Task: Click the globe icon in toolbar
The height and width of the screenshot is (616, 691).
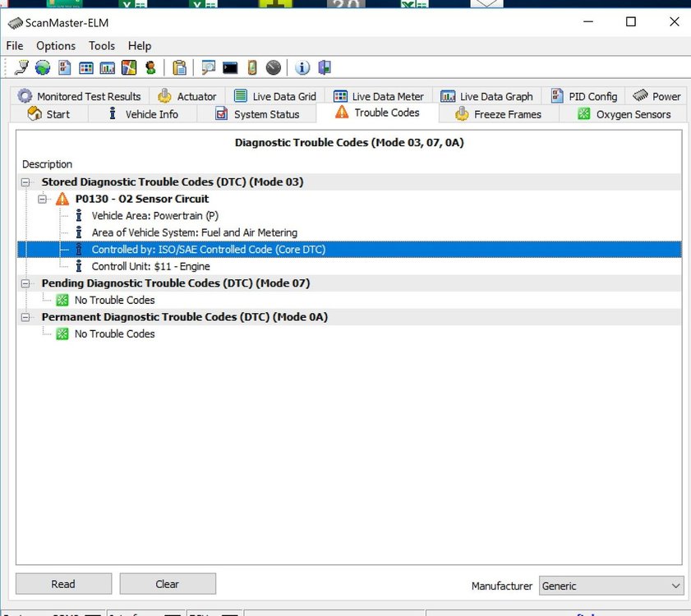Action: 42,68
